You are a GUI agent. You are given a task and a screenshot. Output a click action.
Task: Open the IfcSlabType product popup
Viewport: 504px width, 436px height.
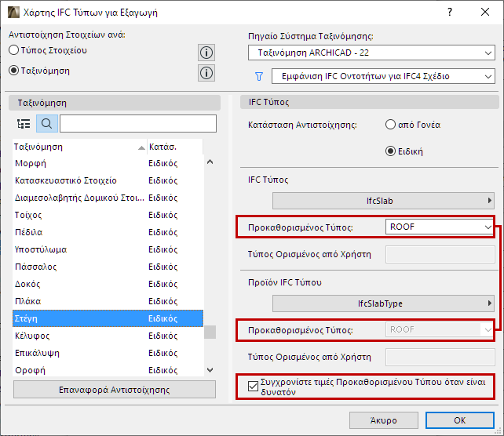383,303
